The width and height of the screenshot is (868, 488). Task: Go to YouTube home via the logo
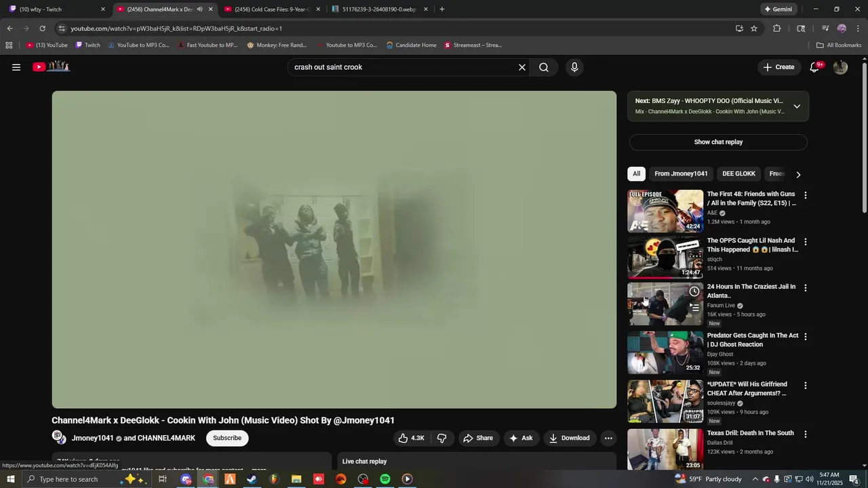point(52,66)
